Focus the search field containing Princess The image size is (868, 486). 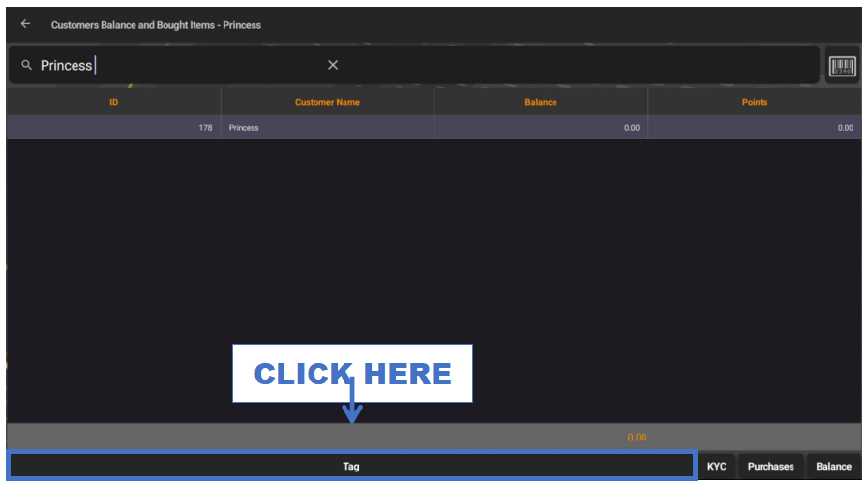point(184,65)
